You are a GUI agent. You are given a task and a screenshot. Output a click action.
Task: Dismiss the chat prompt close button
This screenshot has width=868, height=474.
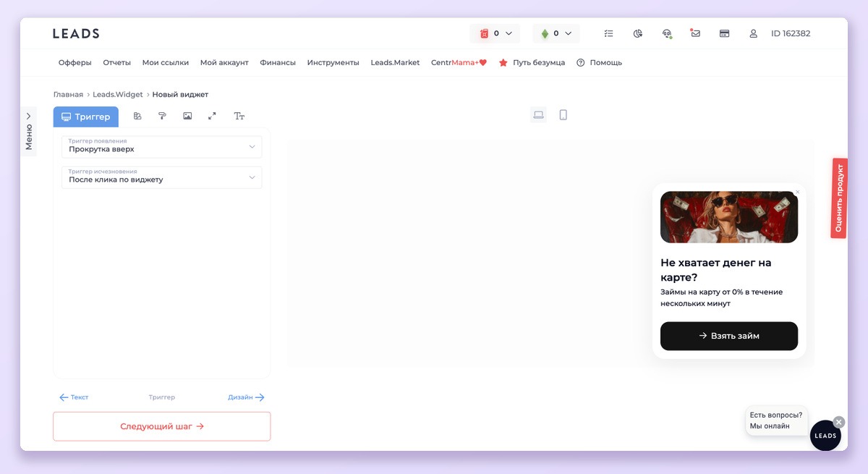pos(838,422)
